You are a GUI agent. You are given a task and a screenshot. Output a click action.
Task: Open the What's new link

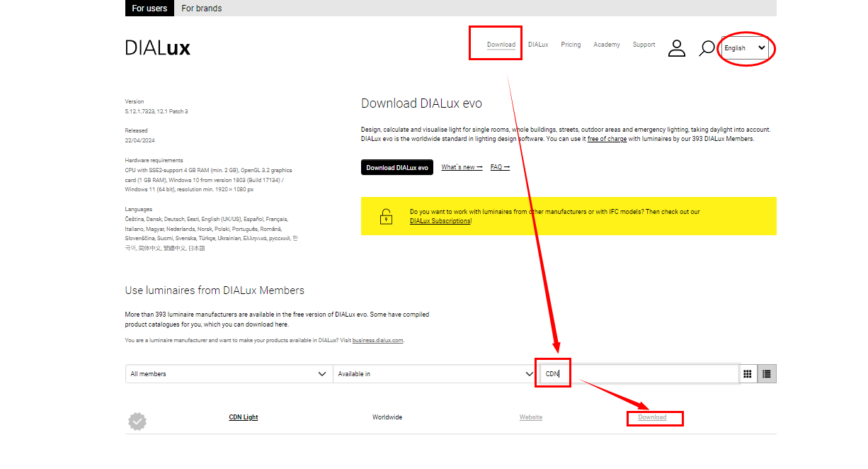[x=462, y=167]
